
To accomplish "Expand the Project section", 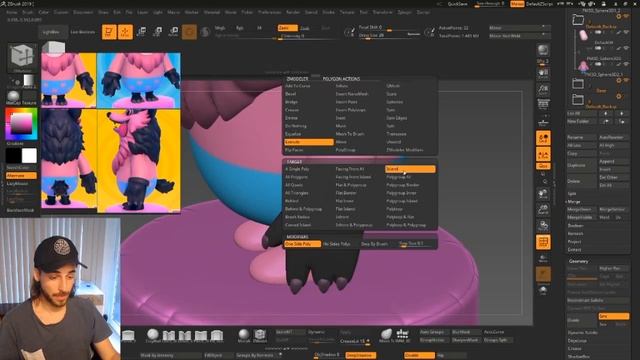I will tap(574, 242).
